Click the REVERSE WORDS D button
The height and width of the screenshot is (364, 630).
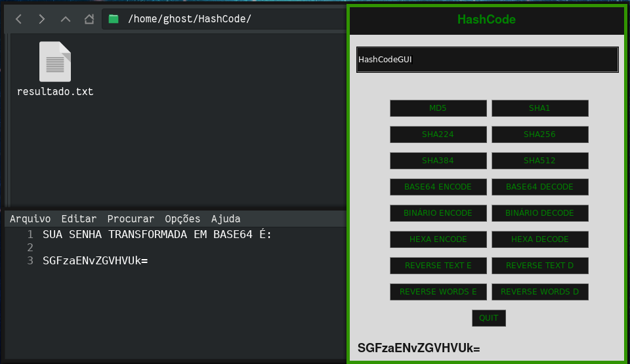539,292
